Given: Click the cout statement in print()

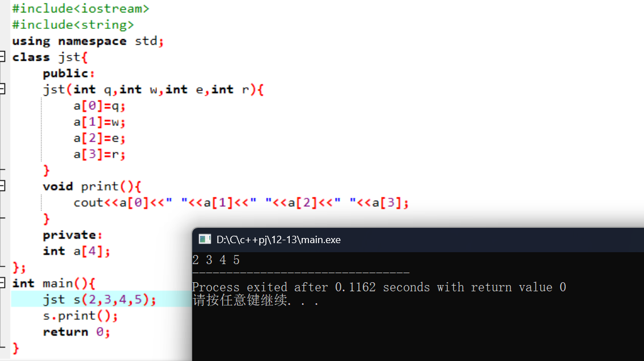Looking at the screenshot, I should coord(241,203).
